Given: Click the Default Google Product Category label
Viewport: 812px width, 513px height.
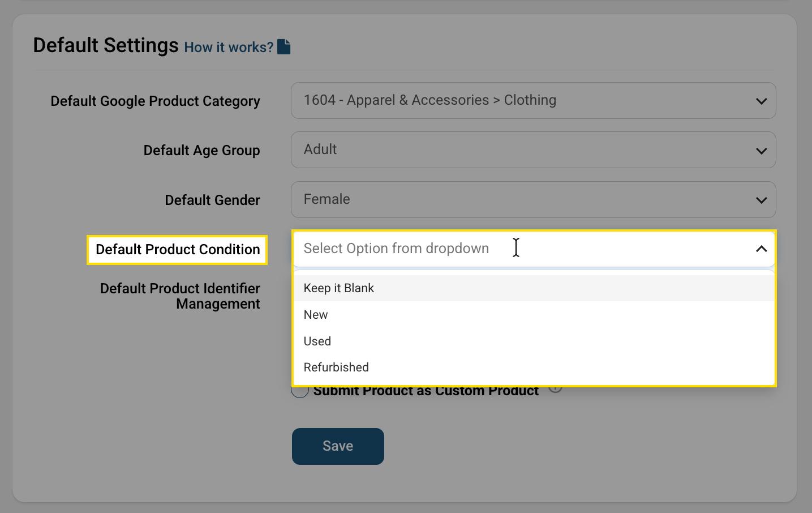Looking at the screenshot, I should (x=155, y=101).
